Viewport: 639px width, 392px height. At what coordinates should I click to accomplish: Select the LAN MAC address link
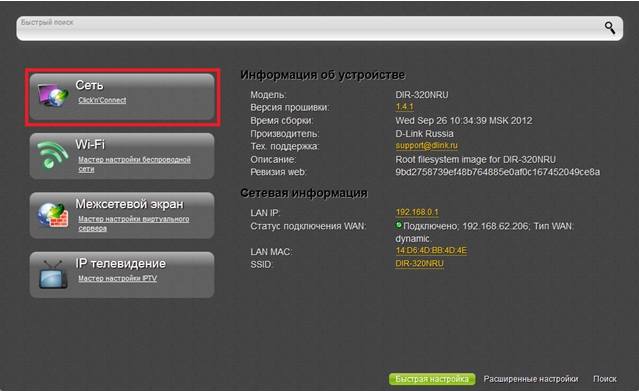click(x=431, y=251)
